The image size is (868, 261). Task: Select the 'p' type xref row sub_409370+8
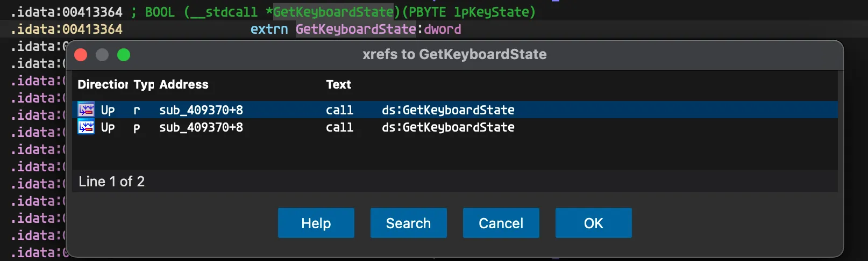point(455,127)
